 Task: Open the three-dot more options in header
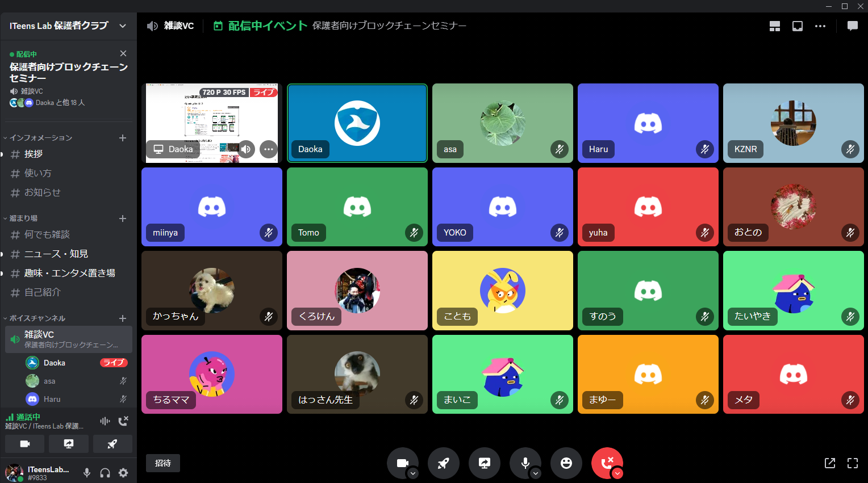(x=820, y=26)
